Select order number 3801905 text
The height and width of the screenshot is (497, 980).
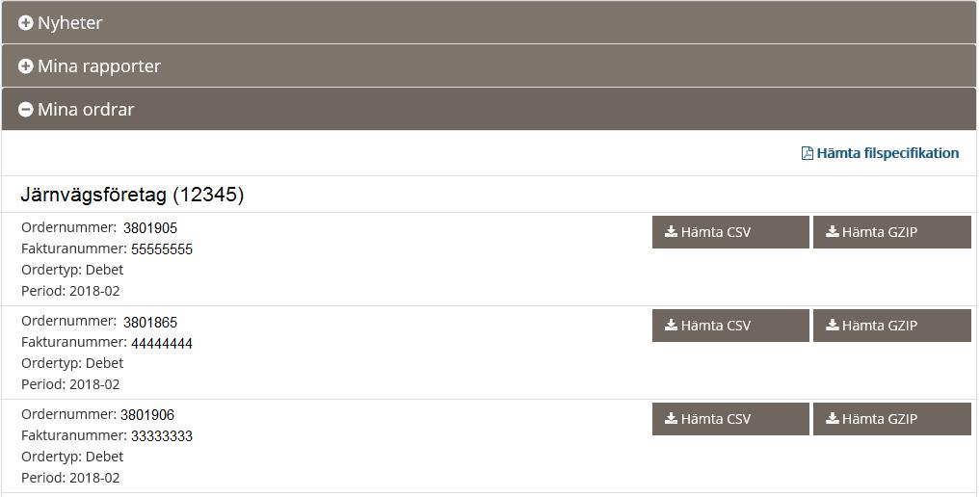point(150,228)
